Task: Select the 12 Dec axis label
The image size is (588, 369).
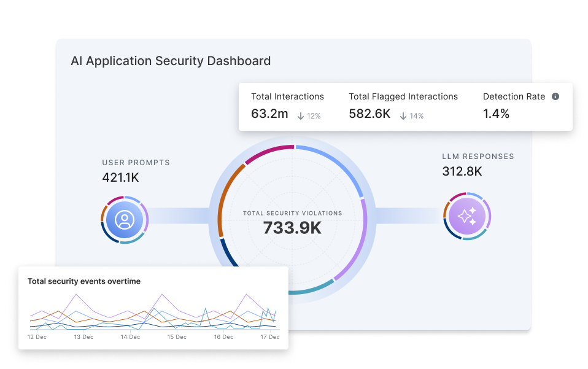Action: pos(39,337)
